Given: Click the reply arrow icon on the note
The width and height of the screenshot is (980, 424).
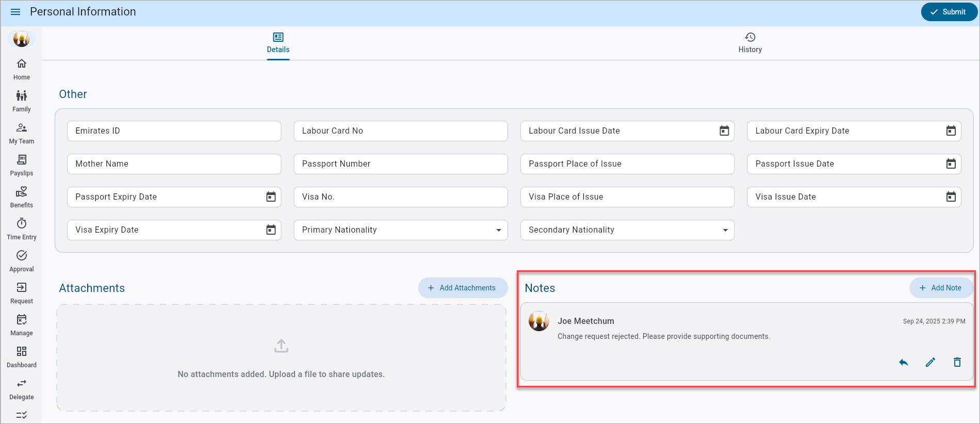Looking at the screenshot, I should (903, 363).
